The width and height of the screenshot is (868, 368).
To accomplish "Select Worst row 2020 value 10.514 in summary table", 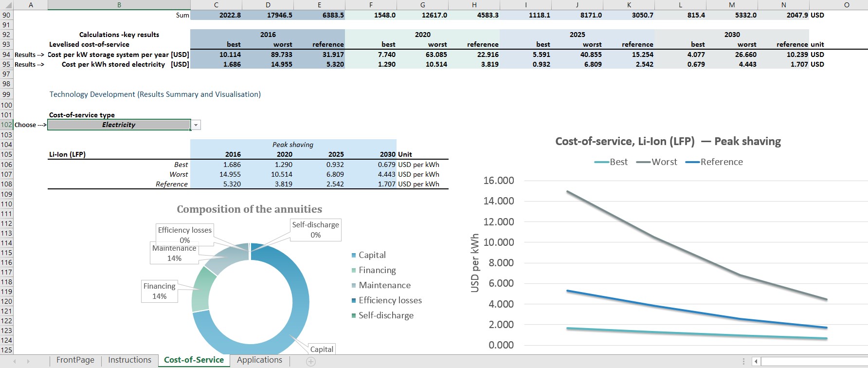I will point(268,174).
